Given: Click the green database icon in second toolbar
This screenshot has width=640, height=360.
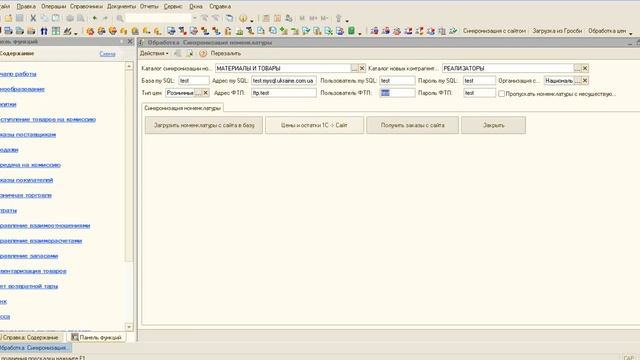Looking at the screenshot, I should pyautogui.click(x=351, y=31).
